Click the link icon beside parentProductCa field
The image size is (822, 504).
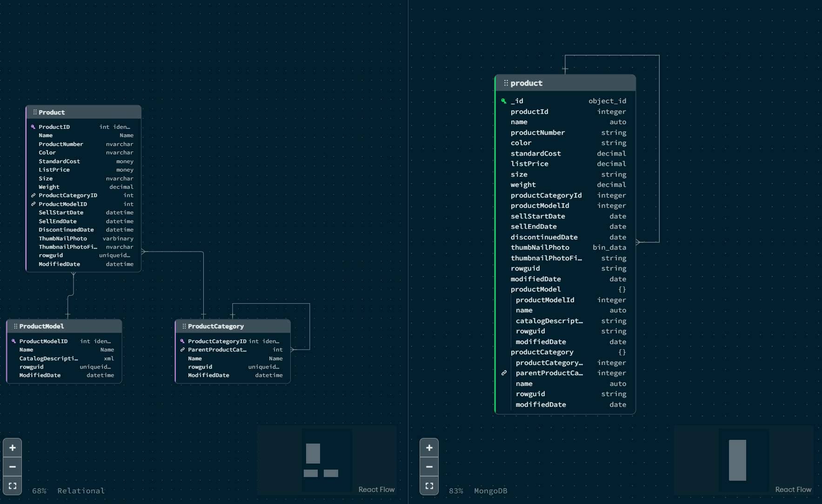click(x=504, y=373)
